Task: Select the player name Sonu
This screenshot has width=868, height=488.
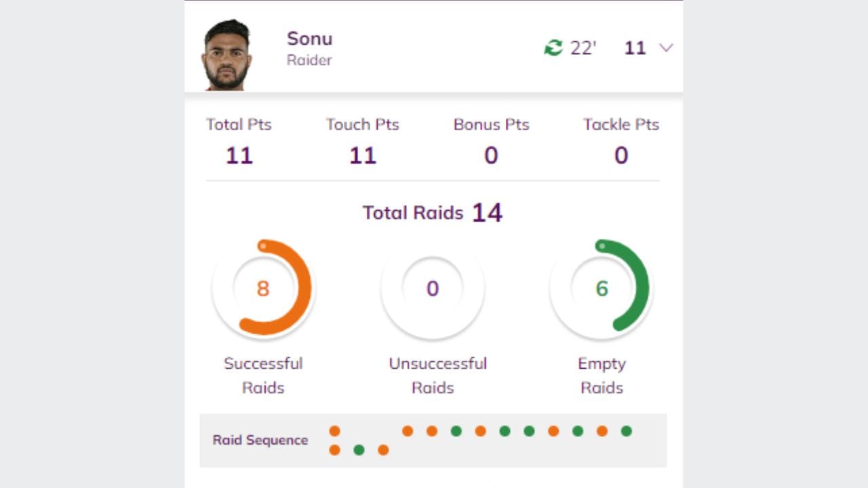Action: click(309, 38)
